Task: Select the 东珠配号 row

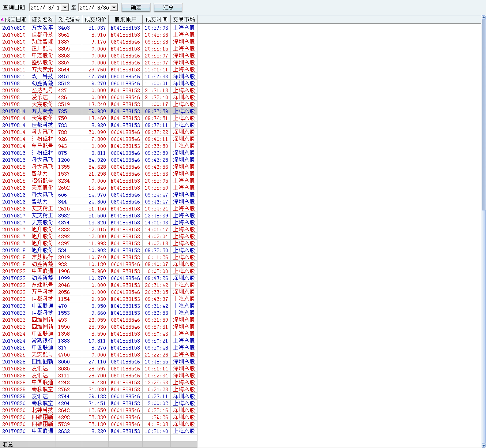Action: (99, 285)
